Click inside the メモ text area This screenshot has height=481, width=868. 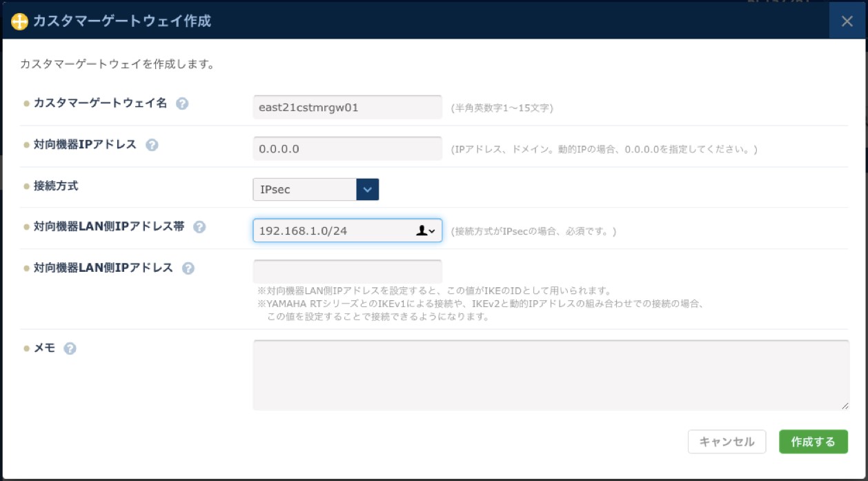point(550,375)
